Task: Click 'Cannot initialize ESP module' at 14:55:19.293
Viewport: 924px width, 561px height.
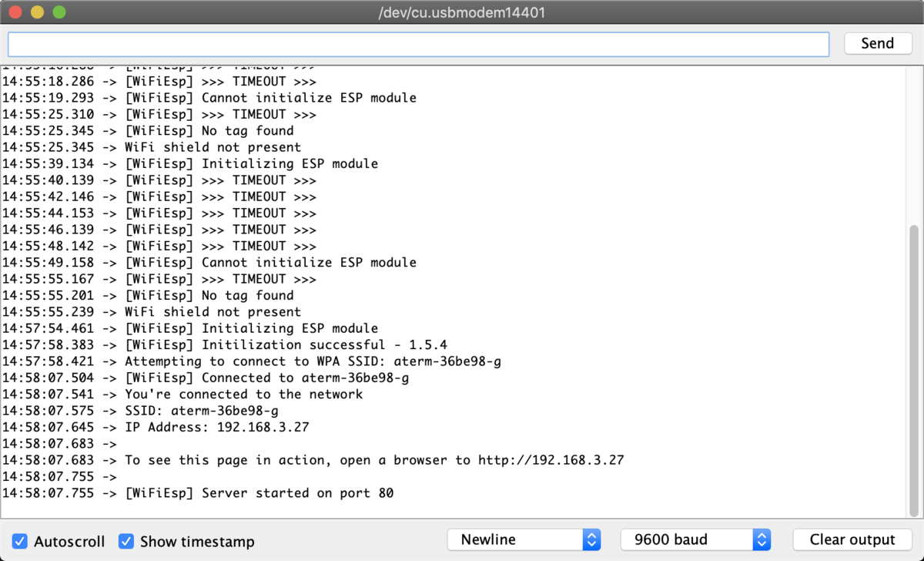Action: pyautogui.click(x=209, y=98)
